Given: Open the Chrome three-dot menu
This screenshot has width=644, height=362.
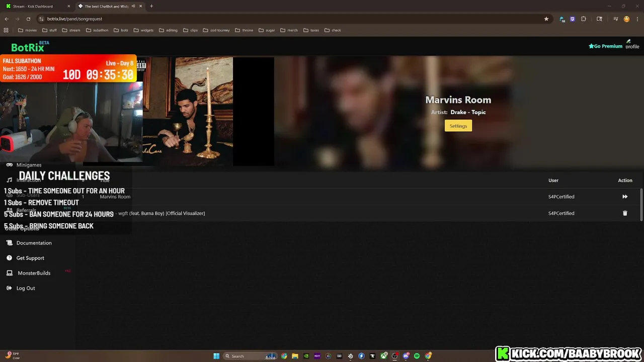Looking at the screenshot, I should tap(637, 19).
